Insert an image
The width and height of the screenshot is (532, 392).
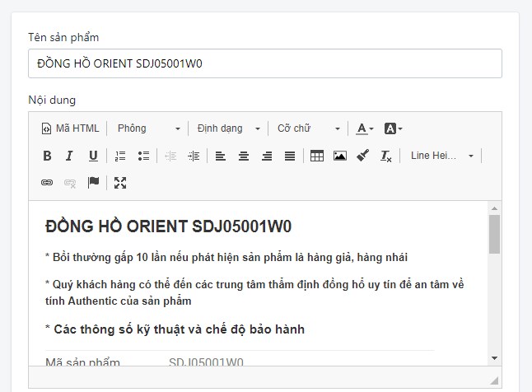click(340, 156)
